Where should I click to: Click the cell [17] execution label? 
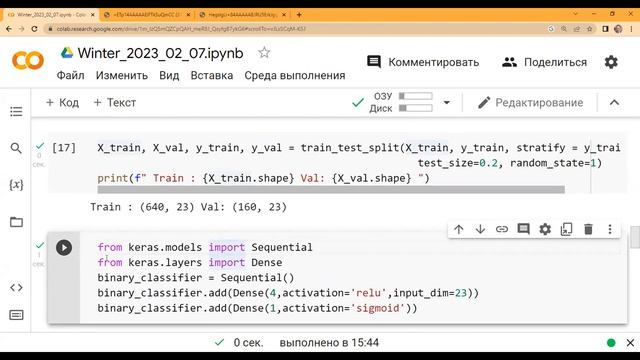coord(64,147)
